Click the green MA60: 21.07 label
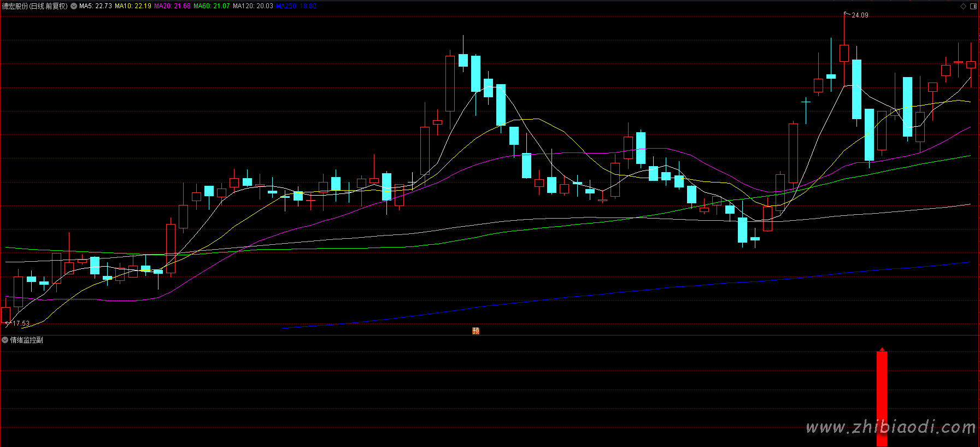The height and width of the screenshot is (447, 980). (x=212, y=6)
